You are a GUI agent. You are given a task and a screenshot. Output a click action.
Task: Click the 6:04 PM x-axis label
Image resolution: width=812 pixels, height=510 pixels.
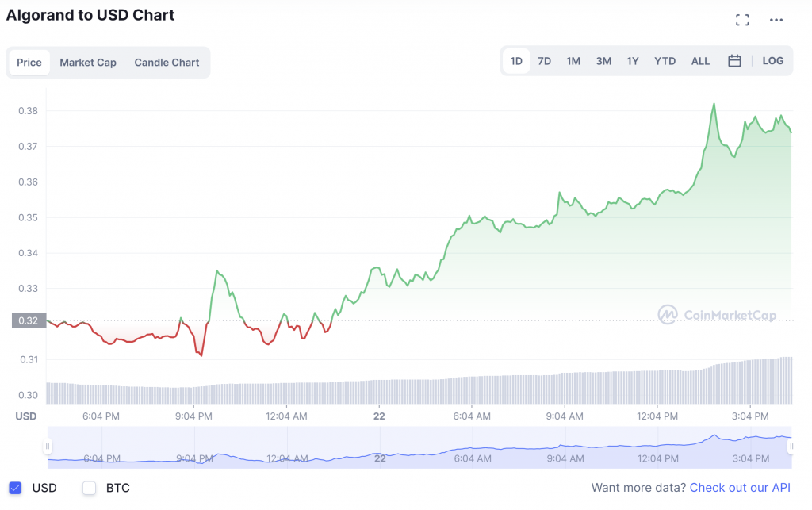click(x=101, y=416)
